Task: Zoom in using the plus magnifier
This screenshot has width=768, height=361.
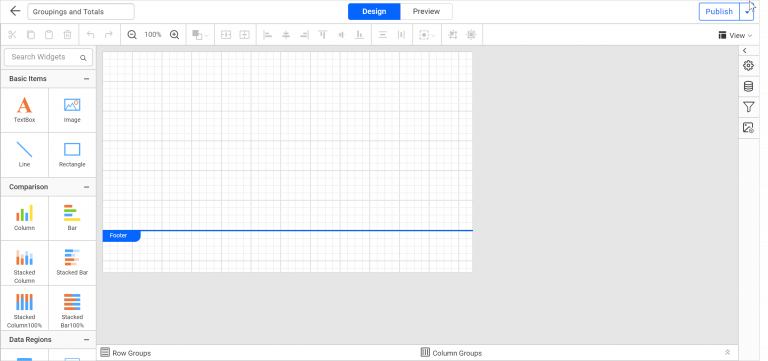Action: tap(174, 35)
